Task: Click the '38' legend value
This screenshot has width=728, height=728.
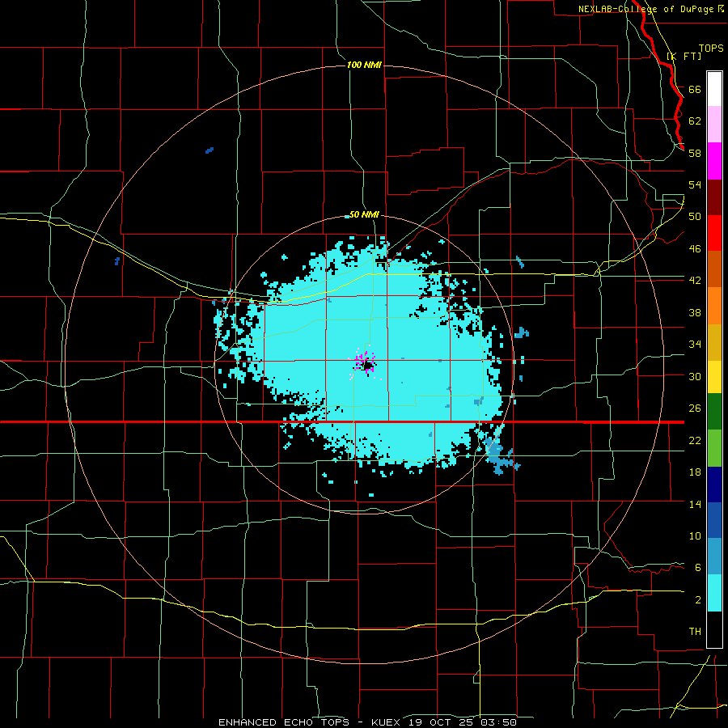Action: (x=695, y=312)
